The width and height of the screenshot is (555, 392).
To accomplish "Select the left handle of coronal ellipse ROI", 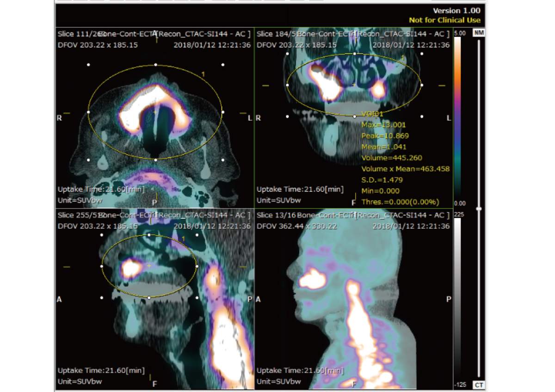I will click(287, 85).
